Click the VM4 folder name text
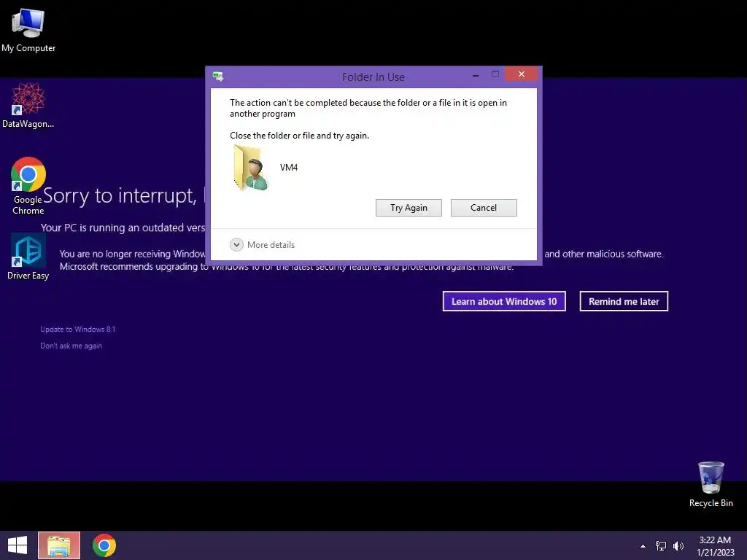 click(x=289, y=168)
